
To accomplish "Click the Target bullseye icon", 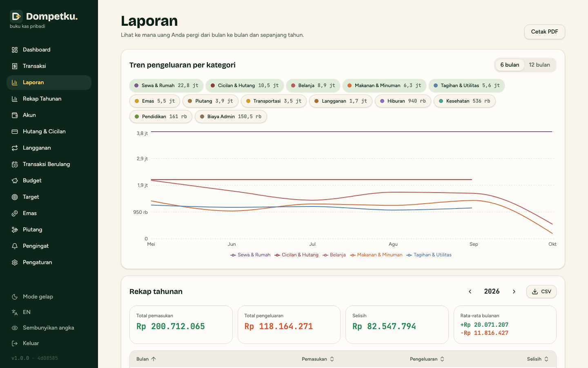I will [x=15, y=197].
